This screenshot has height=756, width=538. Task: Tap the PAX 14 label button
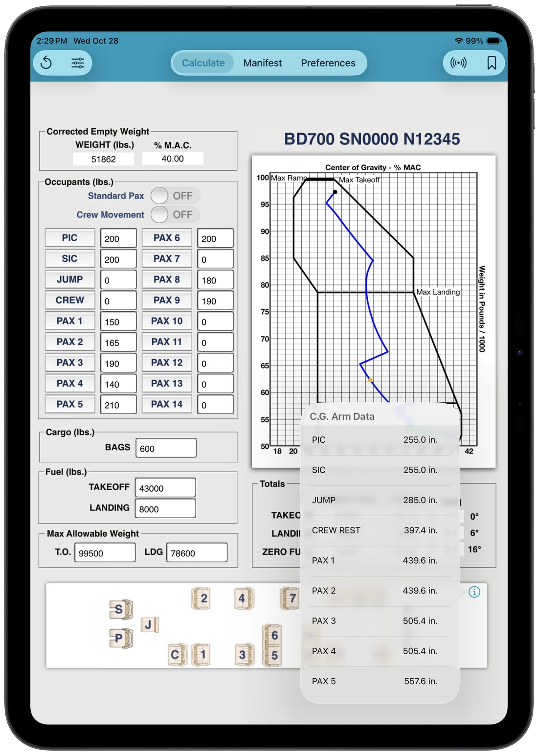[x=167, y=404]
